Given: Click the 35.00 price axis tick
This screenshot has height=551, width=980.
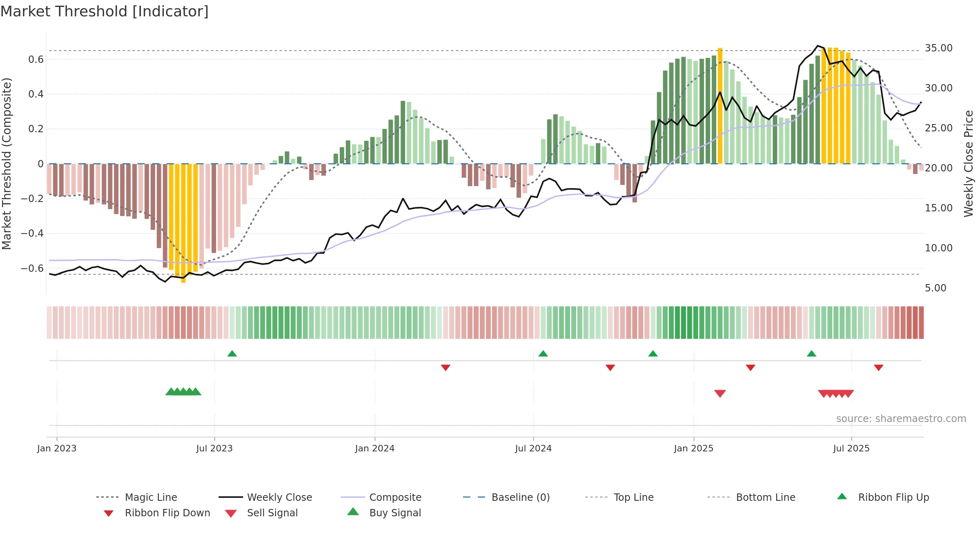Looking at the screenshot, I should (939, 48).
